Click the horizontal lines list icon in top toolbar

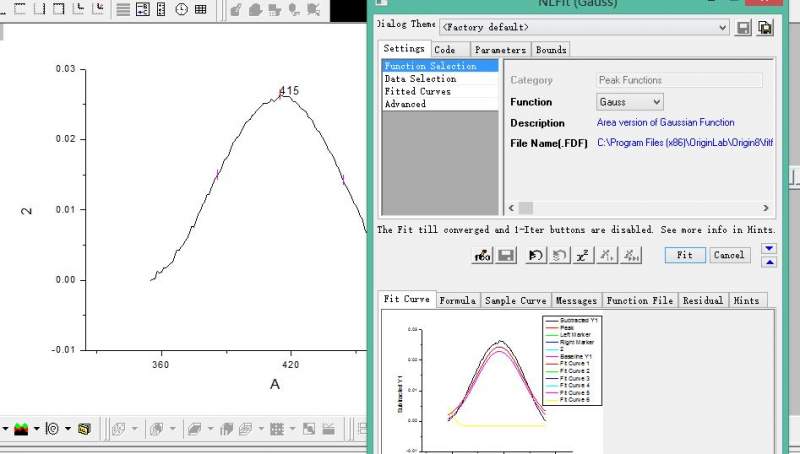pos(123,9)
